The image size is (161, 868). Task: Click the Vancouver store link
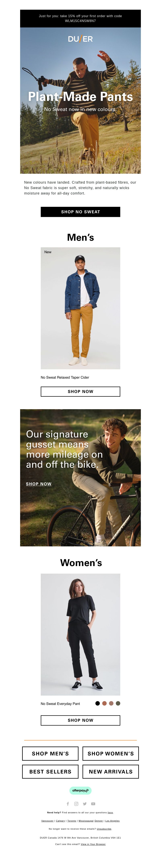[x=47, y=821]
